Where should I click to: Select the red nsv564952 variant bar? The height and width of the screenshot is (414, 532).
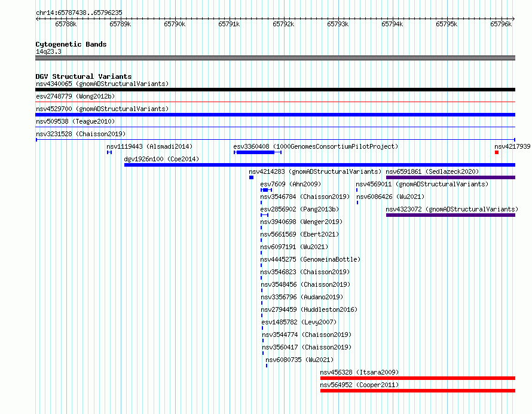point(418,391)
